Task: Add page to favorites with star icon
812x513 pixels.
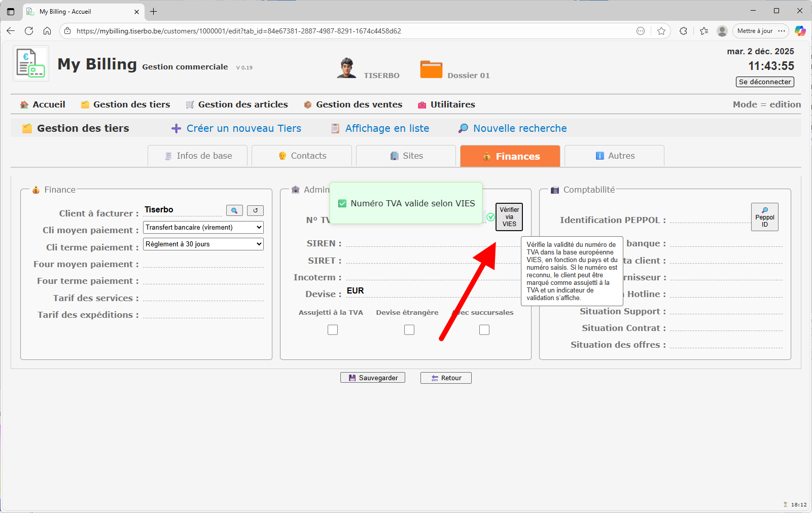Action: tap(661, 31)
